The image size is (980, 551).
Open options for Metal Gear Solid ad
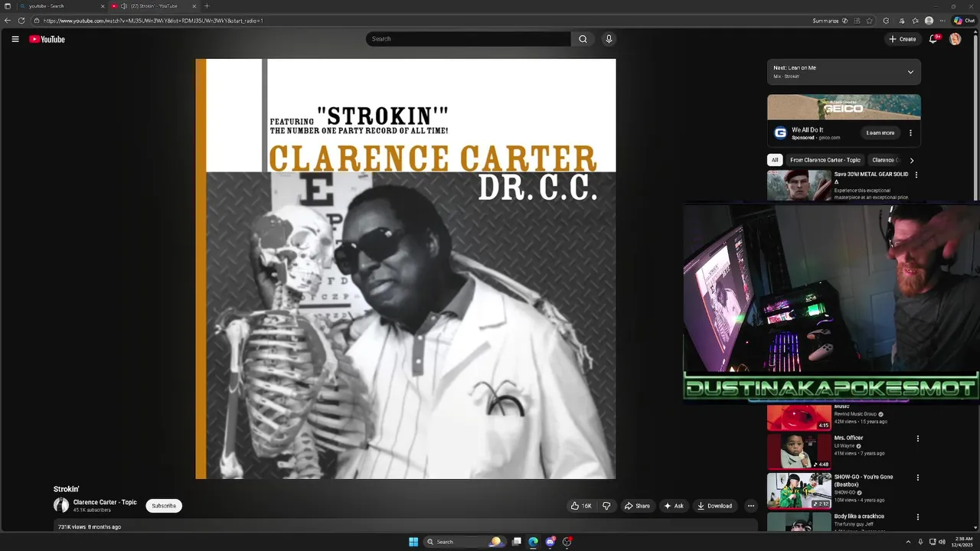[x=916, y=174]
